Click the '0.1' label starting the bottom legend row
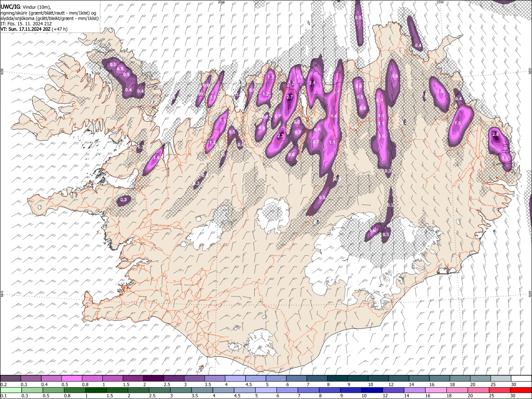The image size is (532, 399). point(3,396)
